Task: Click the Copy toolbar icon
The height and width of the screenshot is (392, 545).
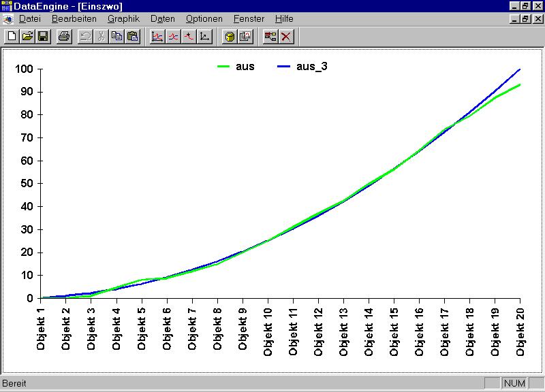Action: 117,37
